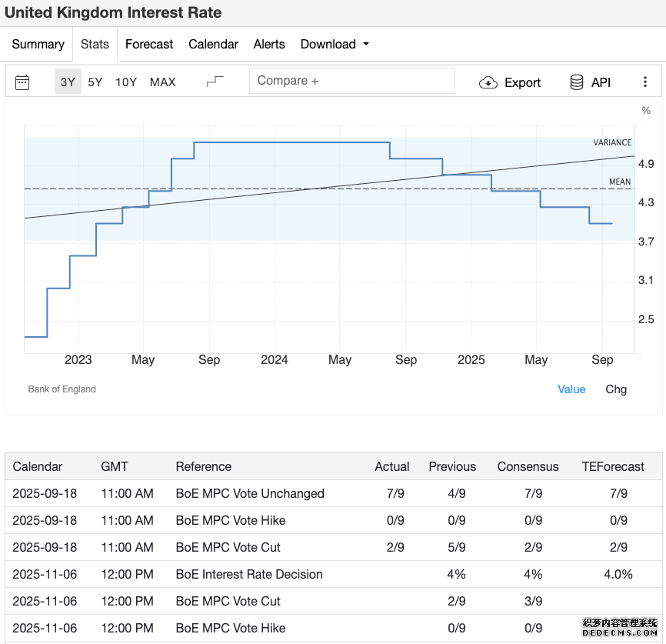Click the MEAN line label on chart
666x644 pixels.
[x=620, y=182]
